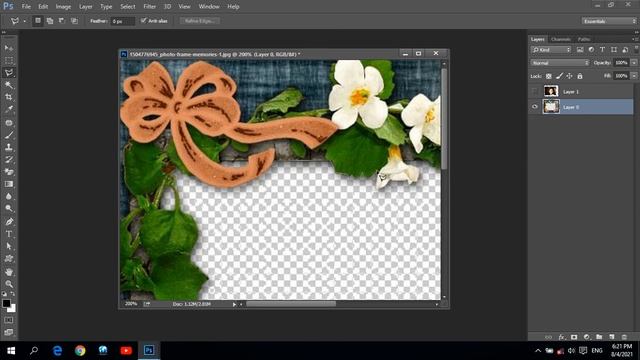The height and width of the screenshot is (360, 640).
Task: Toggle Anti-alias checkbox
Action: tap(144, 20)
